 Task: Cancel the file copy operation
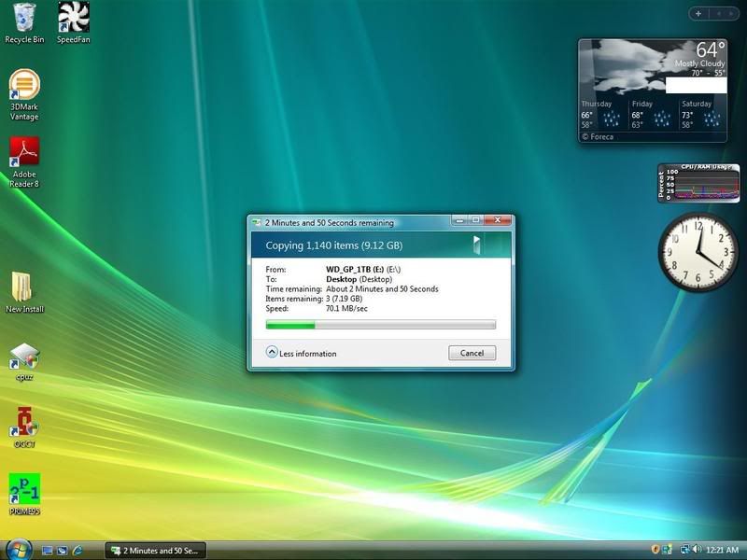click(x=472, y=353)
